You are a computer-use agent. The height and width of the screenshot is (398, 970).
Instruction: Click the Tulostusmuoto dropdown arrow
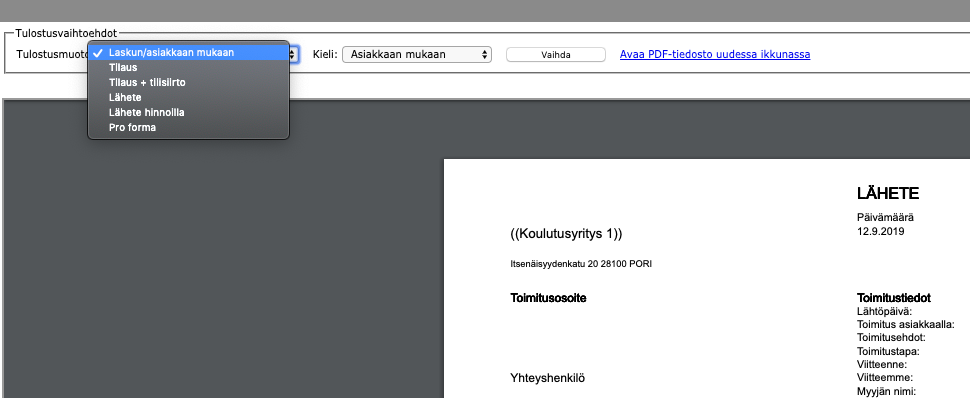293,54
